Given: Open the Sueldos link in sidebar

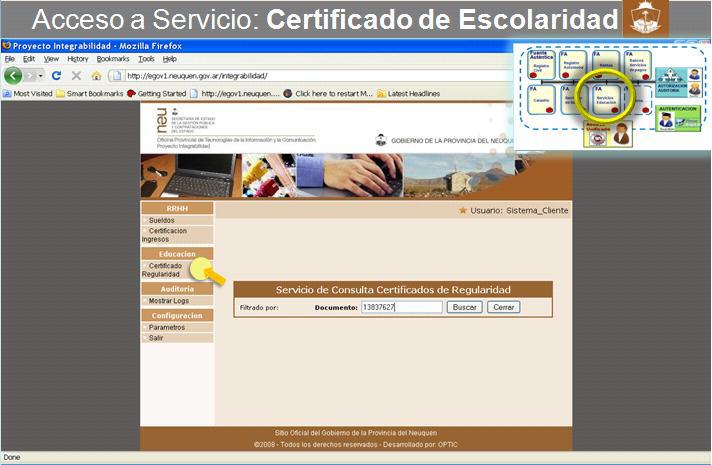Looking at the screenshot, I should click(x=161, y=221).
